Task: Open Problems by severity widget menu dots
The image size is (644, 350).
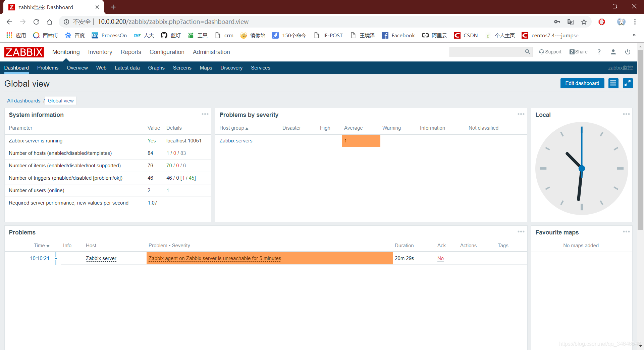Action: tap(521, 114)
